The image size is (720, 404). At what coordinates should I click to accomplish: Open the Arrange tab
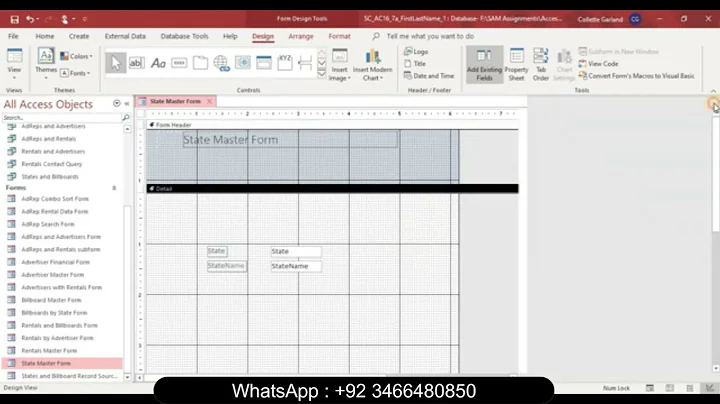(301, 36)
